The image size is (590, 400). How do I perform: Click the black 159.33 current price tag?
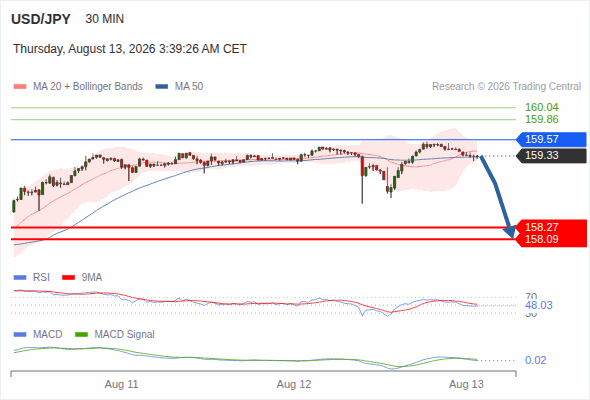[551, 156]
